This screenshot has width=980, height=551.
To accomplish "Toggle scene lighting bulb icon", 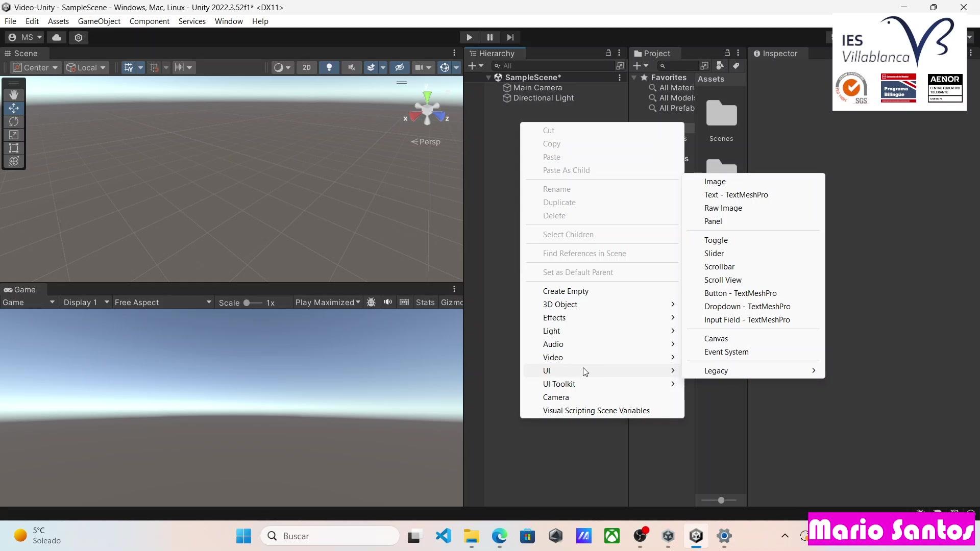I will point(329,67).
